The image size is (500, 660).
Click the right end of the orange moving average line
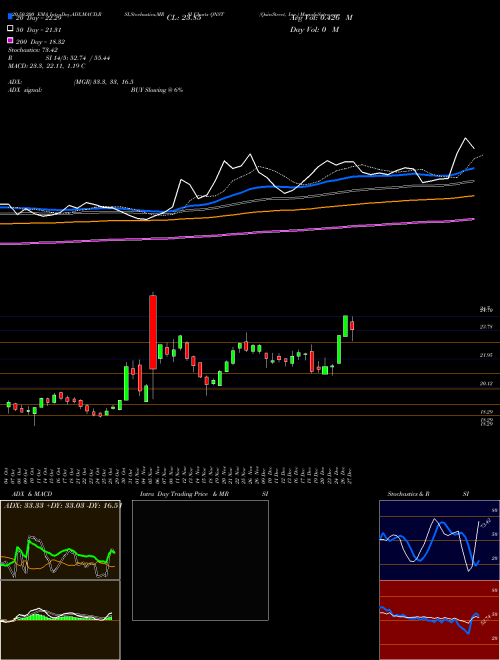(x=473, y=196)
